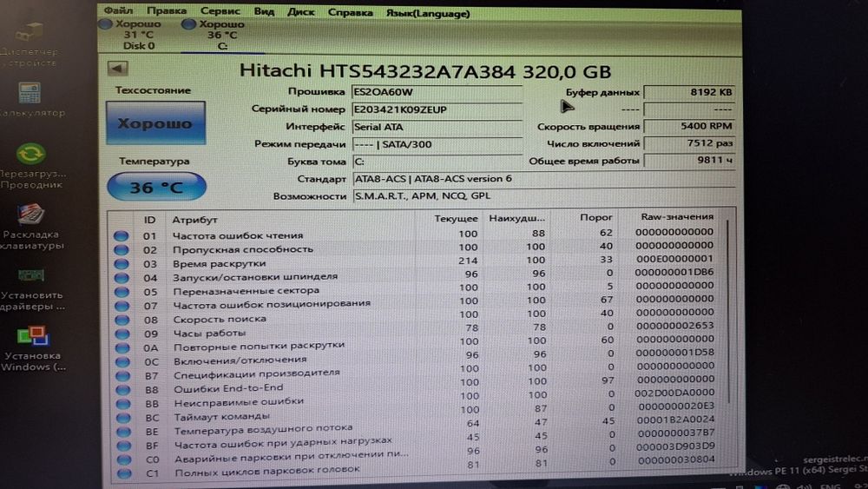Click the Raw-значения column header
The width and height of the screenshot is (868, 489).
(677, 216)
